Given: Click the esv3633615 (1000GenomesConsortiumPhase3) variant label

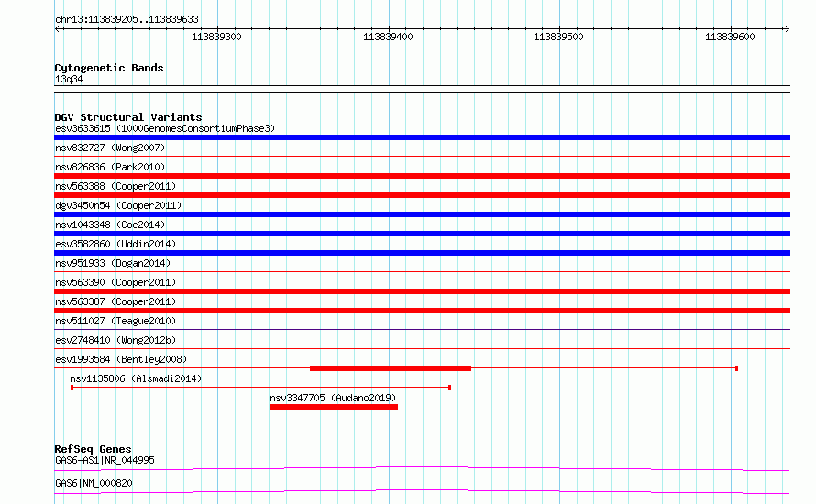Looking at the screenshot, I should pos(165,128).
